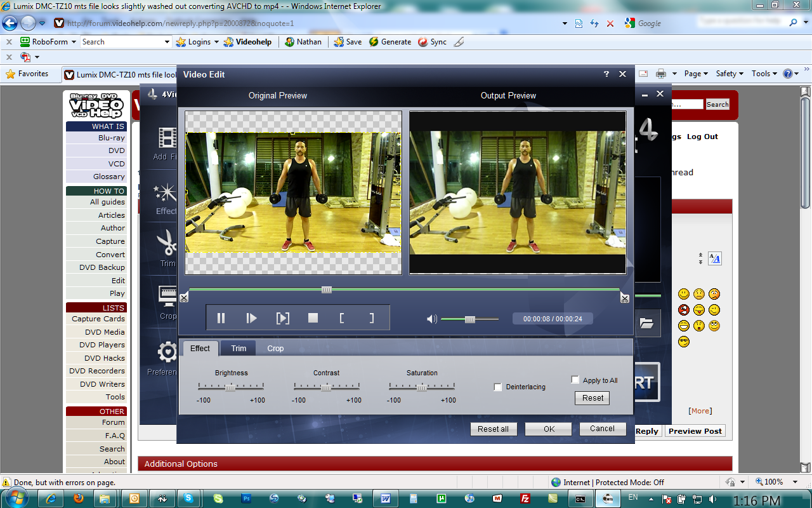This screenshot has height=508, width=812.
Task: Switch to the Trim tab
Action: click(x=239, y=348)
